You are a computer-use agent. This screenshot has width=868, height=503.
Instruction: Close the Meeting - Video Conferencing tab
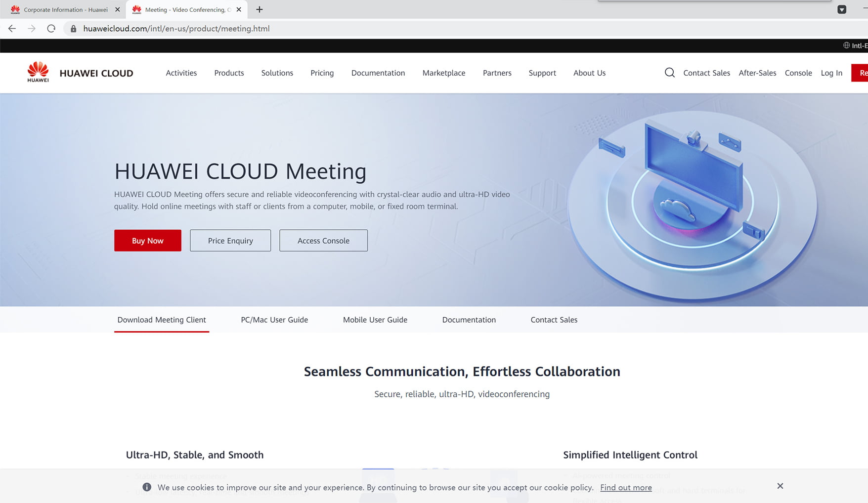pos(239,9)
